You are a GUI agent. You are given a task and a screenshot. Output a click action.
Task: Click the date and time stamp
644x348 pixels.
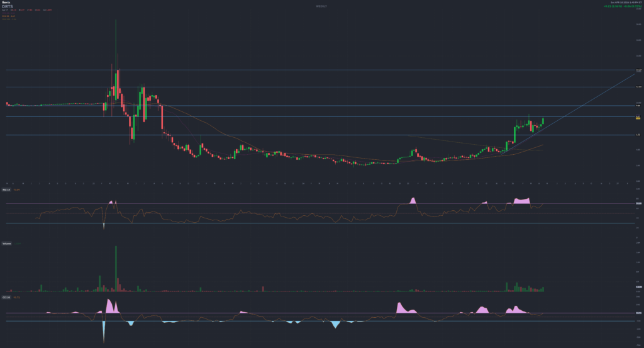(626, 3)
